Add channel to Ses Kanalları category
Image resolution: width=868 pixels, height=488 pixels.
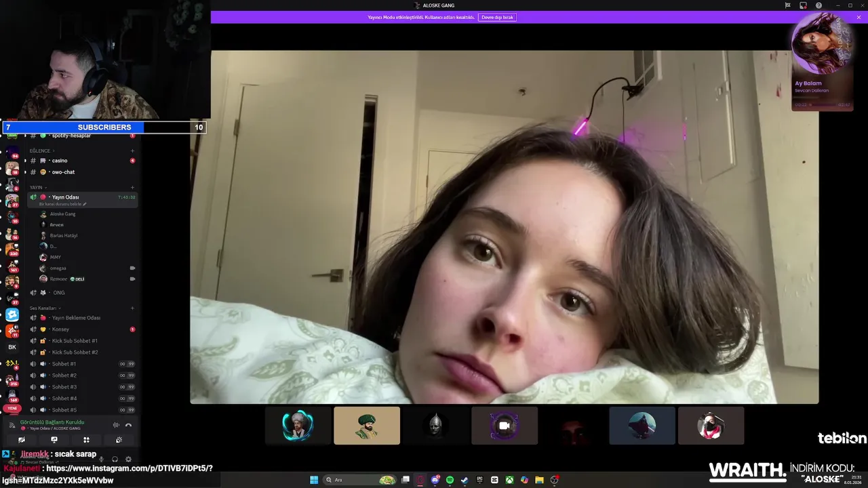[x=132, y=308]
